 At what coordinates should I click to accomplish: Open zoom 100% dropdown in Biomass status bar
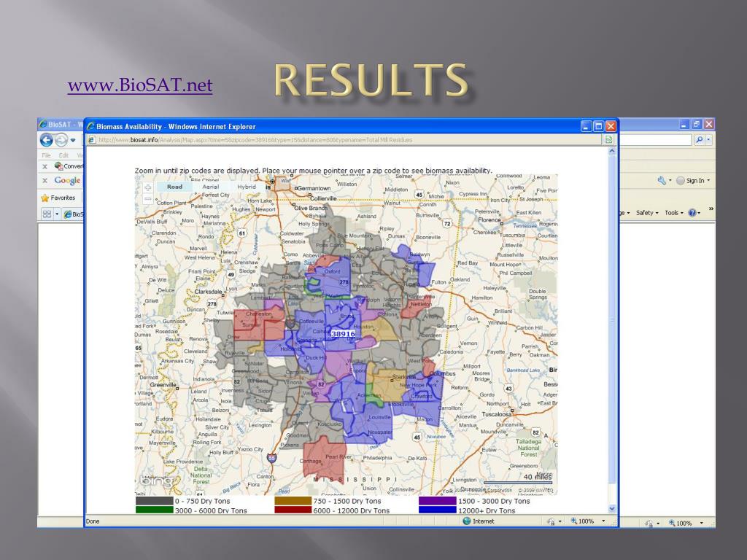click(x=603, y=521)
